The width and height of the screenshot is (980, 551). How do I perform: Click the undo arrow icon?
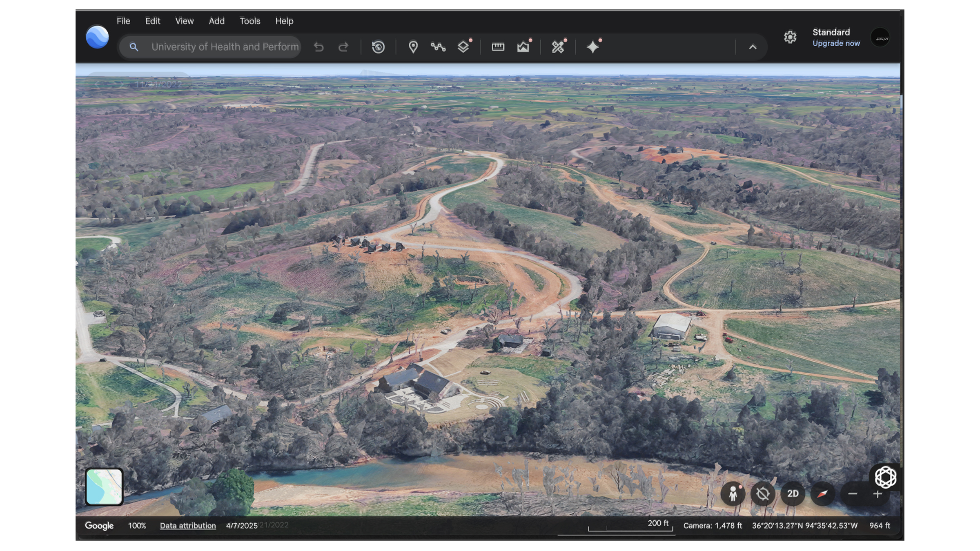click(x=318, y=47)
